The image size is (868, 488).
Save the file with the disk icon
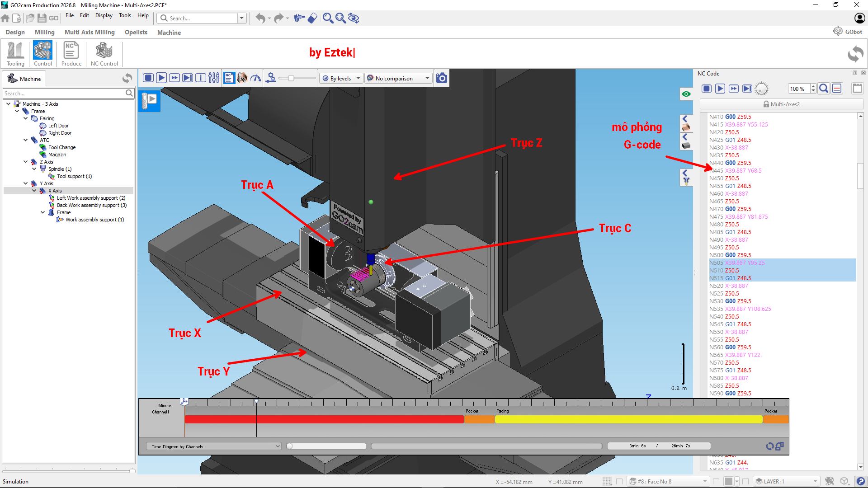(x=42, y=18)
